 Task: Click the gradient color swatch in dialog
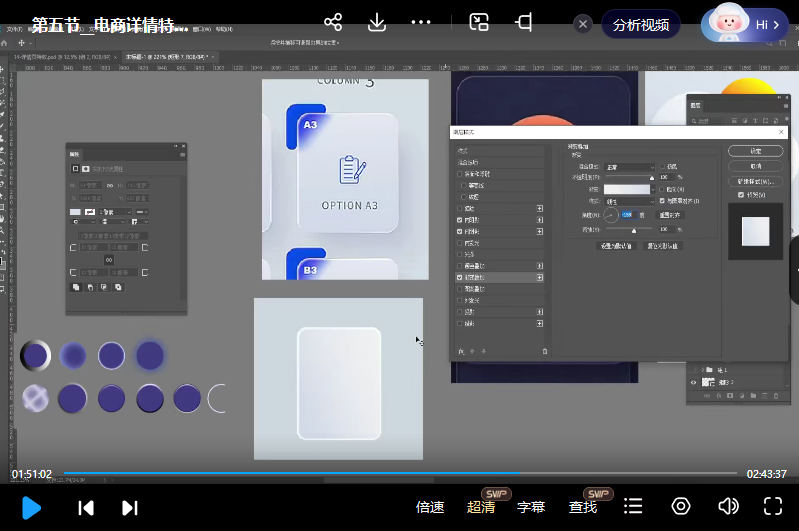pos(627,188)
